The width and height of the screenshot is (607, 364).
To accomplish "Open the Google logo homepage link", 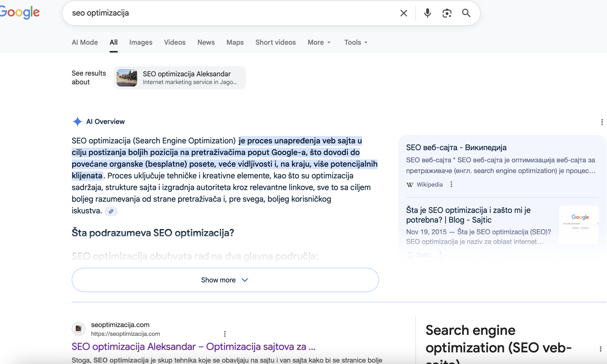I will (20, 12).
